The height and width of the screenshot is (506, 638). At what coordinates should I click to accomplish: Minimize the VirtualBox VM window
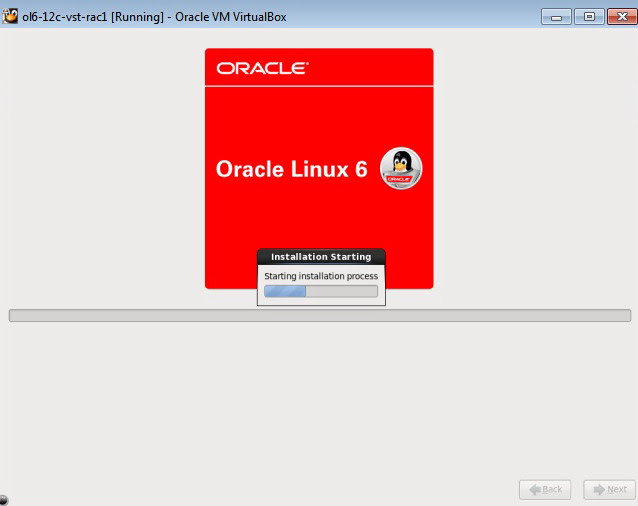pos(556,17)
